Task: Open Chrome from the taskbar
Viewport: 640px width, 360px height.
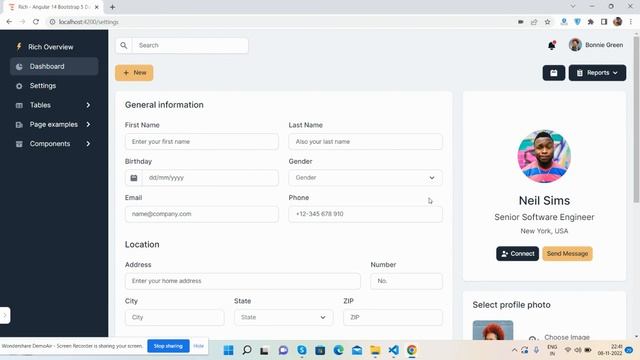Action: pos(412,350)
